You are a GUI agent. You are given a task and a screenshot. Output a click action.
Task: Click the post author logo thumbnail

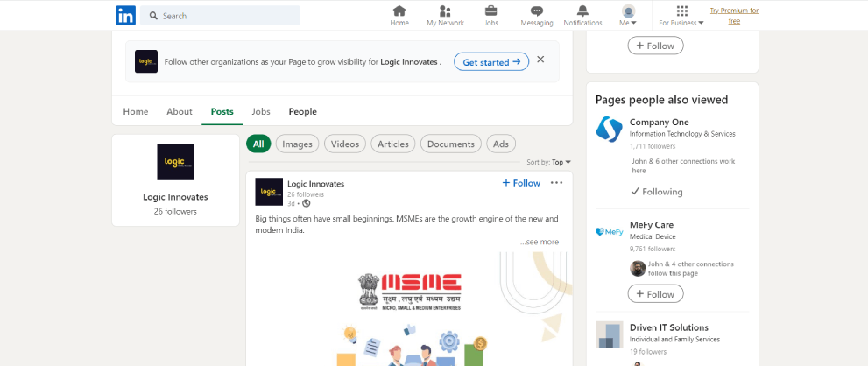point(269,192)
